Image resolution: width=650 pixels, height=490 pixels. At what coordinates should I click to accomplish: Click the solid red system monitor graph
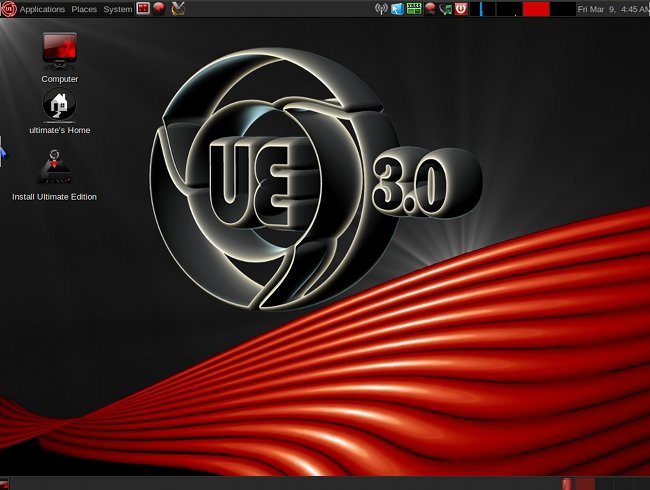536,9
